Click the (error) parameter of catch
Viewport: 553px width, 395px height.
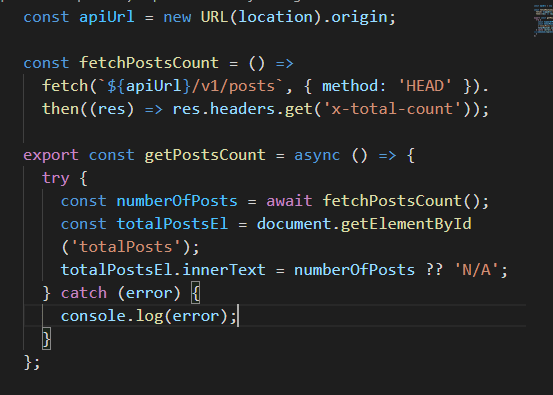tap(149, 293)
